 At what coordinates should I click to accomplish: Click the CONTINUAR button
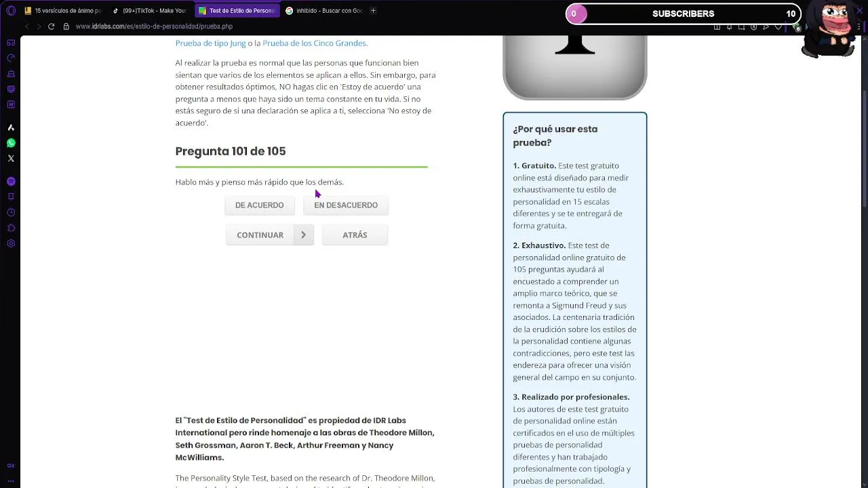(x=270, y=235)
